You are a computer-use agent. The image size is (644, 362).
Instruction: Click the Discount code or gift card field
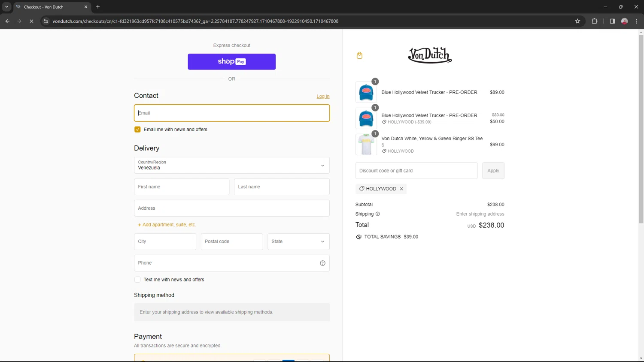coord(416,171)
